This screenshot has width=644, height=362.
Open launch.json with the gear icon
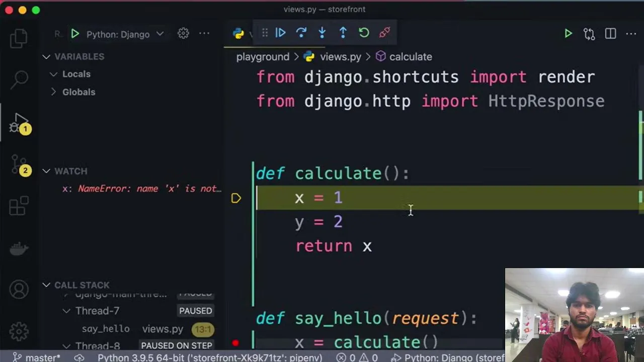coord(183,34)
